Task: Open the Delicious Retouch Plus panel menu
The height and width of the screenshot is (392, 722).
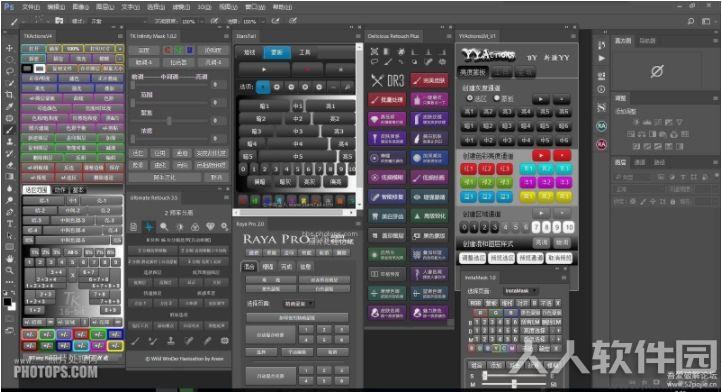Action: pyautogui.click(x=449, y=36)
